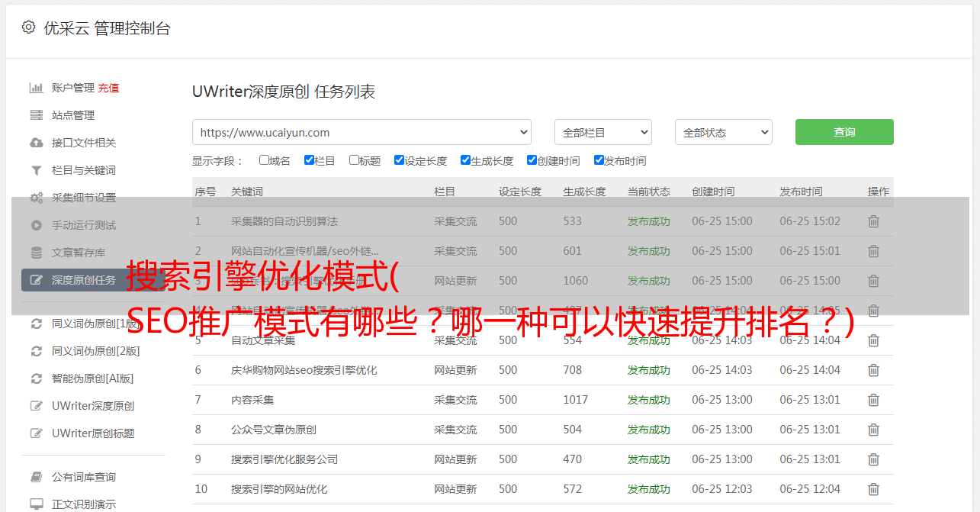Delete the 自动文章采集 task with trash icon
Viewport: 980px width, 512px height.
pos(873,340)
